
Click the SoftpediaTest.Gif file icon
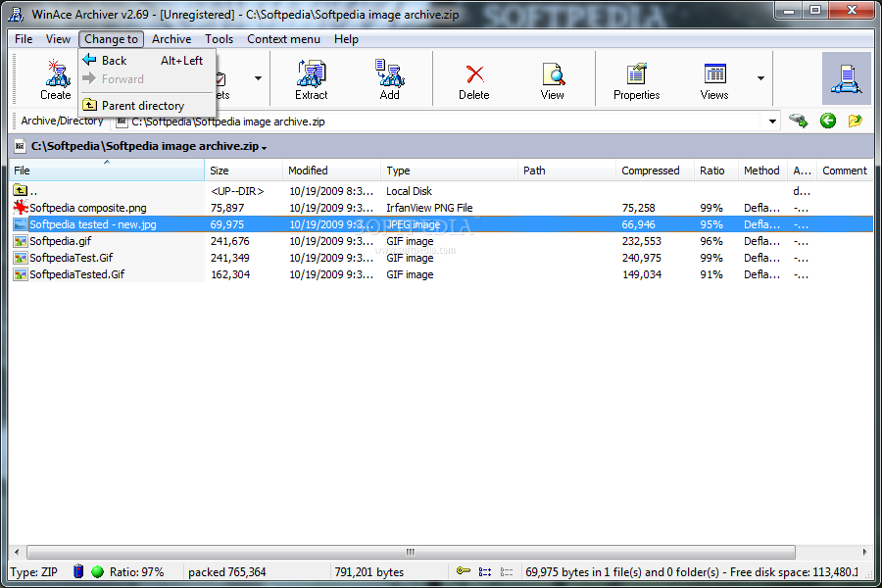click(21, 258)
